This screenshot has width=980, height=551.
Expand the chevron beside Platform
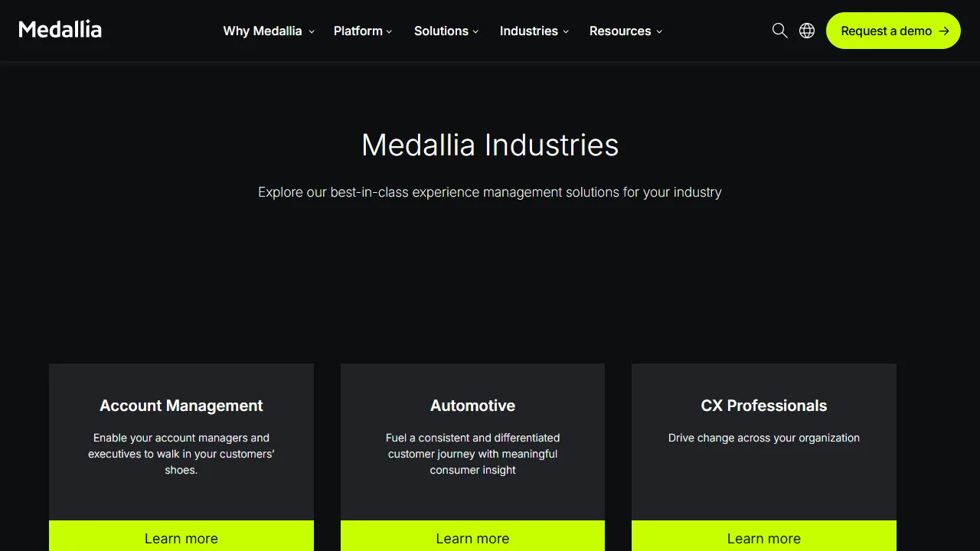click(389, 32)
